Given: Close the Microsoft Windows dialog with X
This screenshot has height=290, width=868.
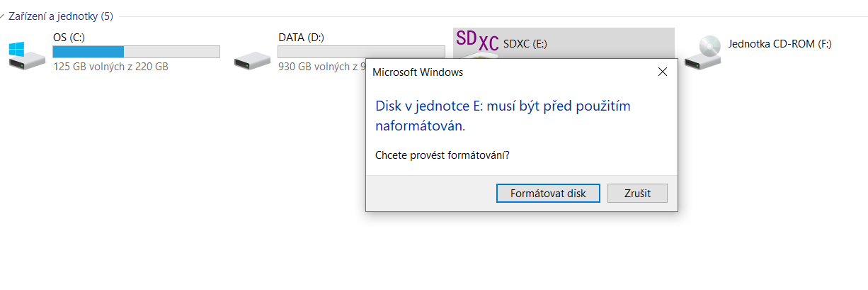Looking at the screenshot, I should [x=662, y=72].
